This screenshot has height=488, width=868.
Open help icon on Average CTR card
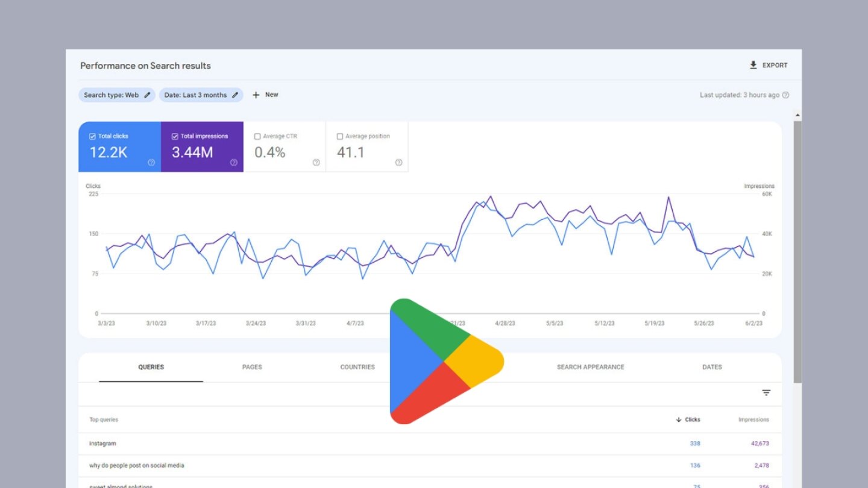coord(316,162)
